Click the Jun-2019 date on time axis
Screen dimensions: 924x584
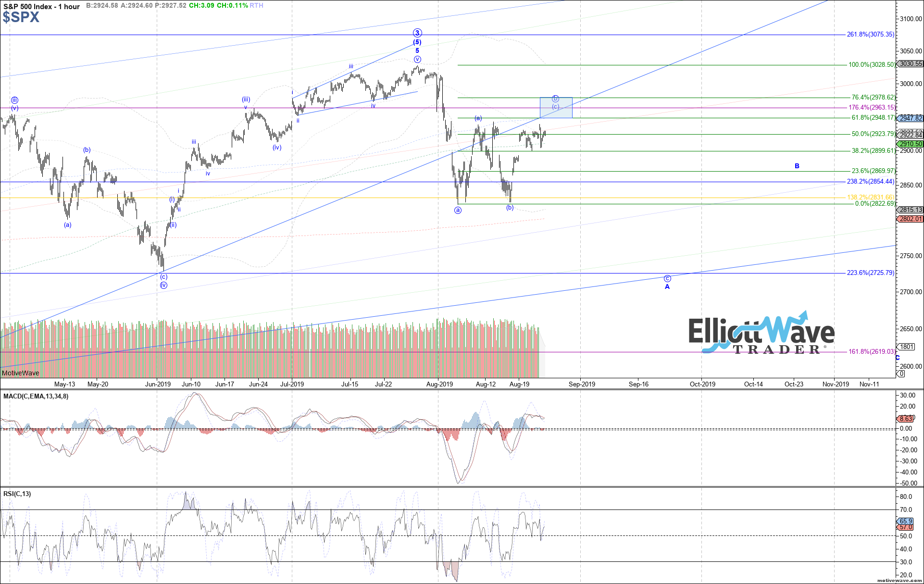click(x=158, y=384)
